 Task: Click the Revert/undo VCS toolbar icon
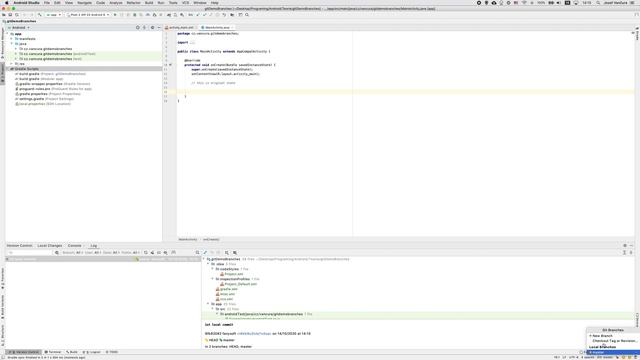[x=224, y=15]
